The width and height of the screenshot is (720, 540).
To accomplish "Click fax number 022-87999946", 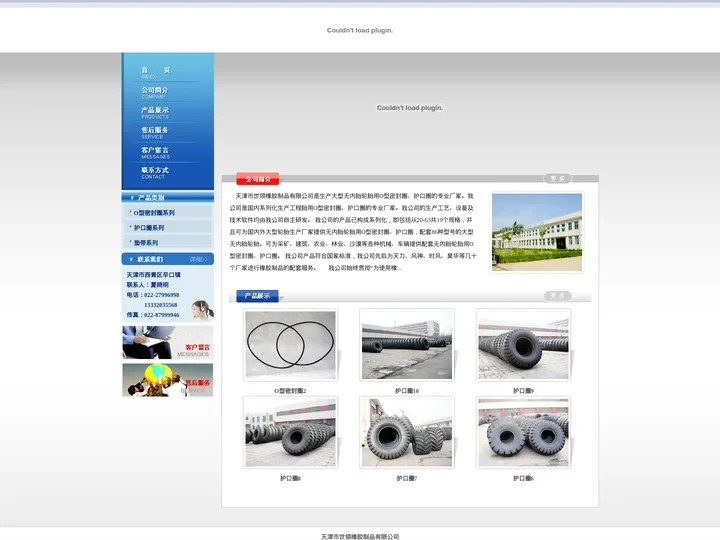I will click(162, 315).
